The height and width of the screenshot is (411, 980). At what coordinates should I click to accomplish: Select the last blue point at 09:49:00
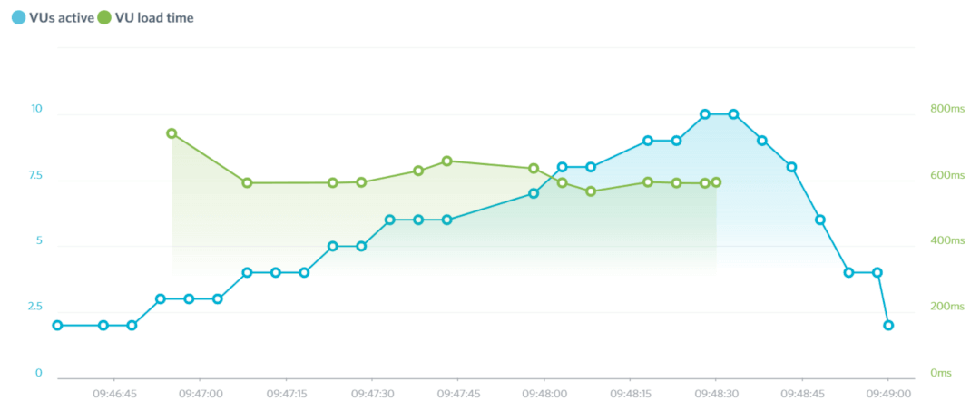[x=888, y=325]
